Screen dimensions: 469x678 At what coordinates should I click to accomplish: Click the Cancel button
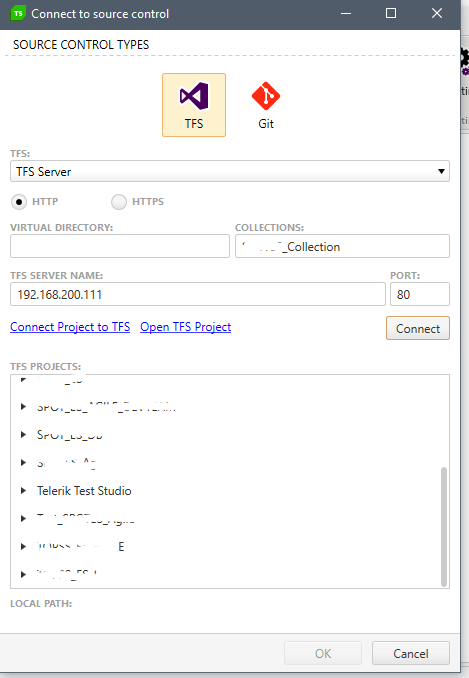point(411,653)
